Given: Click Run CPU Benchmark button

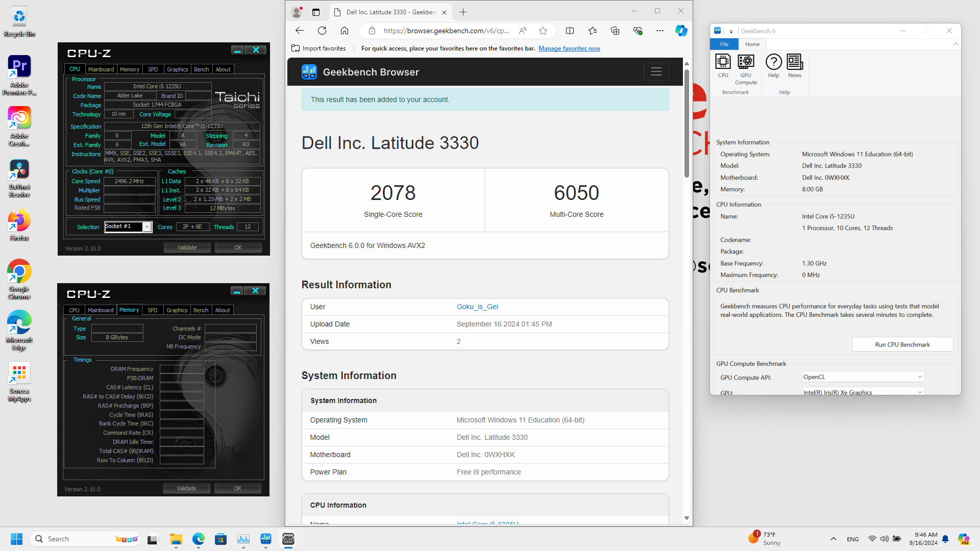Looking at the screenshot, I should (902, 344).
